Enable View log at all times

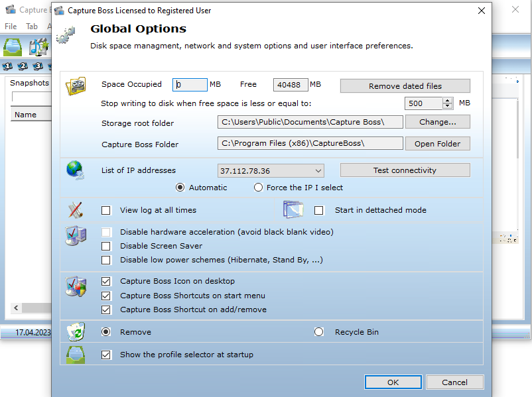[106, 211]
